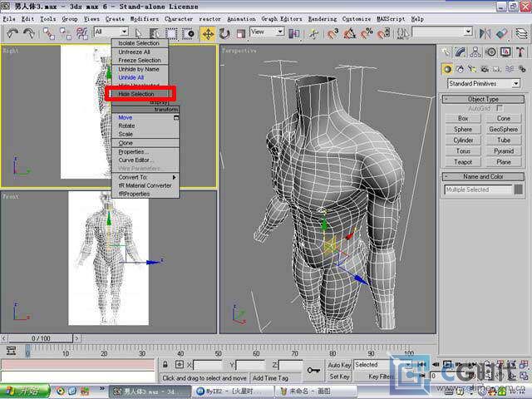Click the Redo arrow icon
The image size is (532, 399).
pyautogui.click(x=29, y=33)
